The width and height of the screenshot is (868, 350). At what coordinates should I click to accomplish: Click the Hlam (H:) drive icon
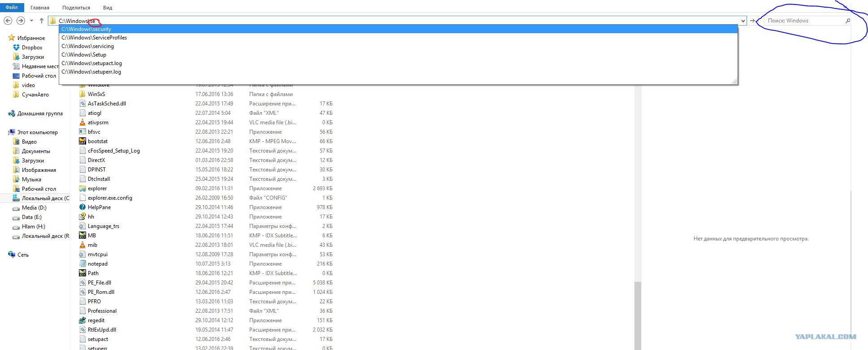(17, 227)
